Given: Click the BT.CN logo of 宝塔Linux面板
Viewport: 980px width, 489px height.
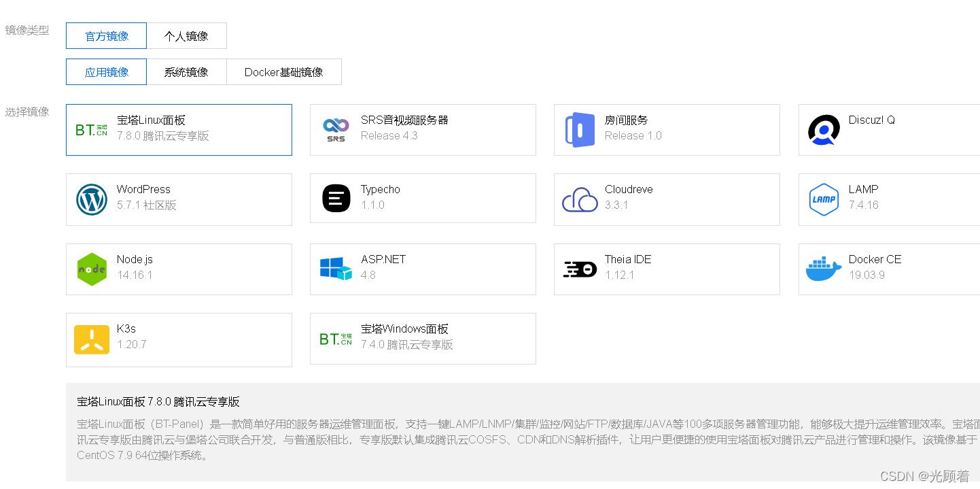Looking at the screenshot, I should tap(92, 130).
